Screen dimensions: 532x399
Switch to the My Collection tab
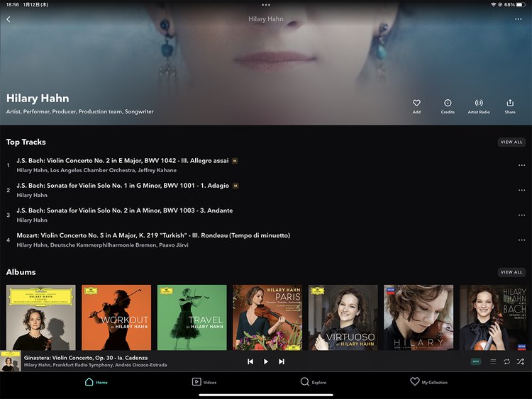point(428,382)
